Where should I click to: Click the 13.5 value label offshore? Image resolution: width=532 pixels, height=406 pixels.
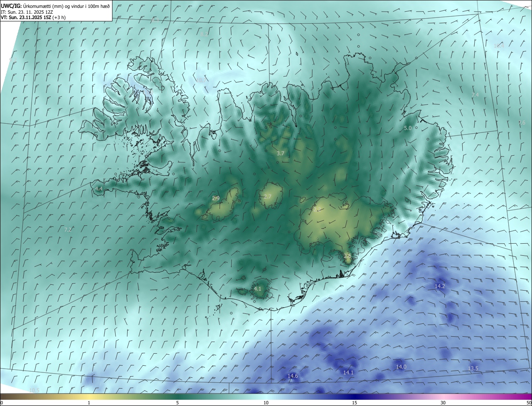tap(473, 369)
